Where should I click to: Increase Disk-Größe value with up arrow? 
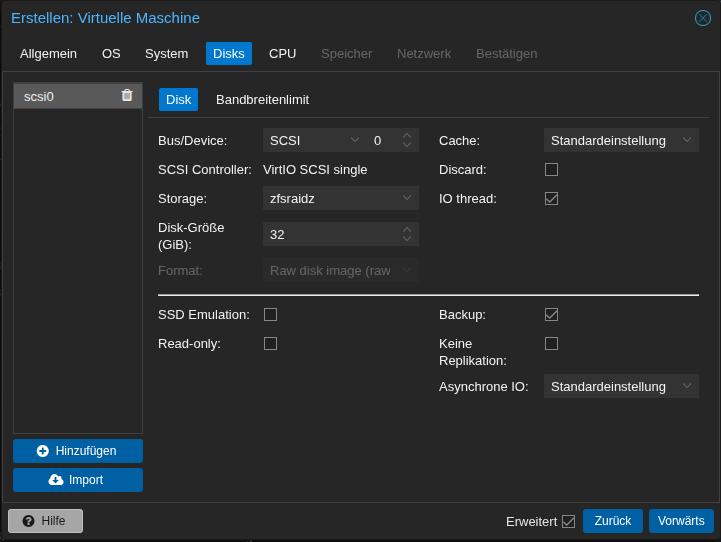(x=407, y=230)
